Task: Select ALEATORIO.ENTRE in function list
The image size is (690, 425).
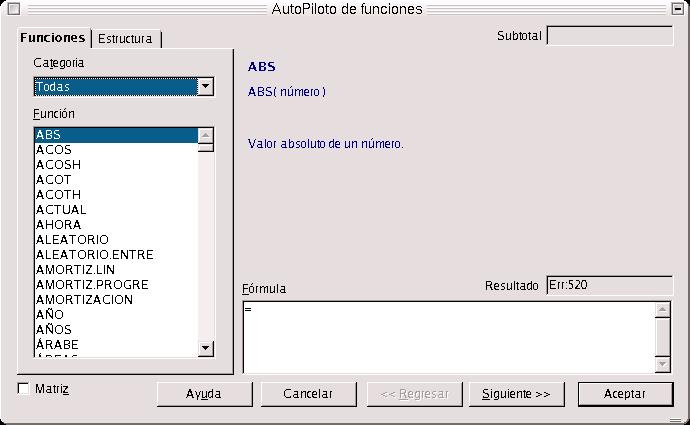Action: 95,255
